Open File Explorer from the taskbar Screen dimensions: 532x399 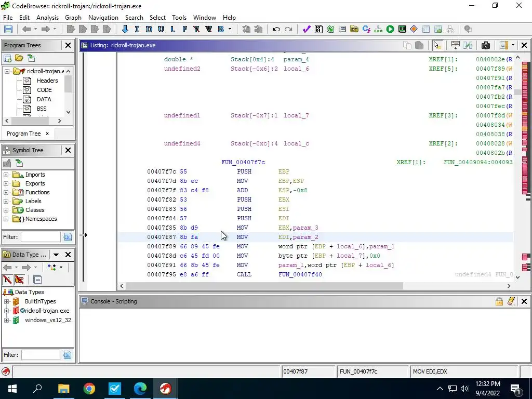coord(63,389)
